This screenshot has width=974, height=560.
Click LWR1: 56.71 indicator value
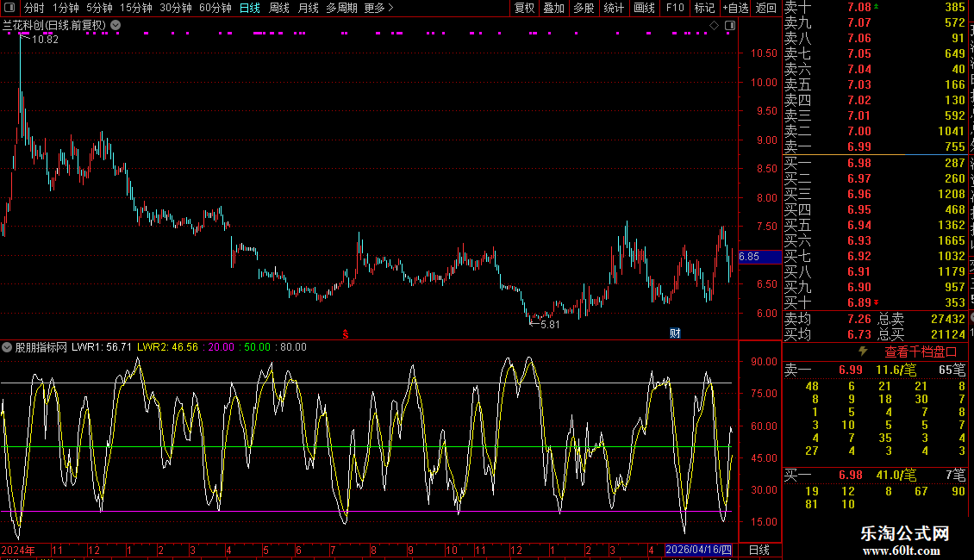pos(101,347)
